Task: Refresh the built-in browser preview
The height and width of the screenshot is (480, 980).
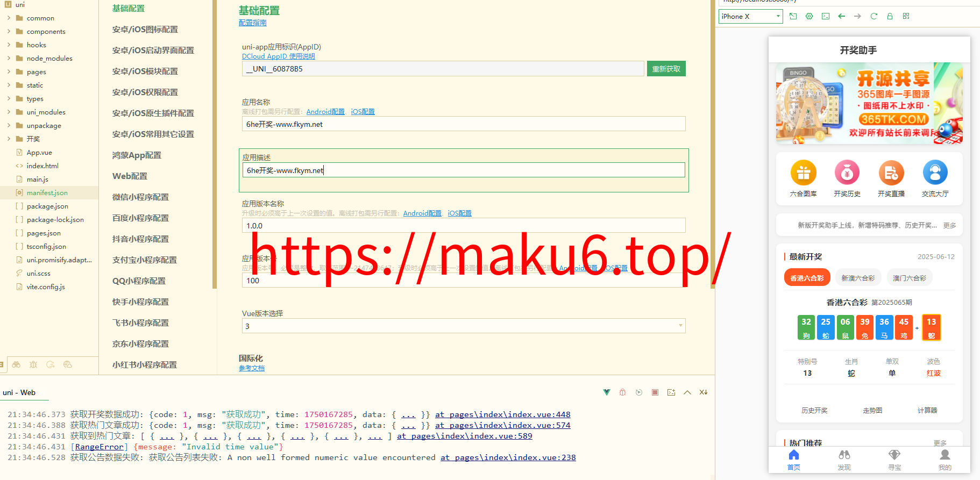Action: pos(874,16)
